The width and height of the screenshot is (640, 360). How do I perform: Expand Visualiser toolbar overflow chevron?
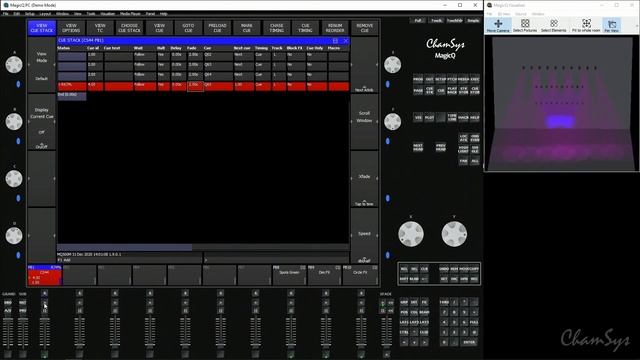[637, 26]
